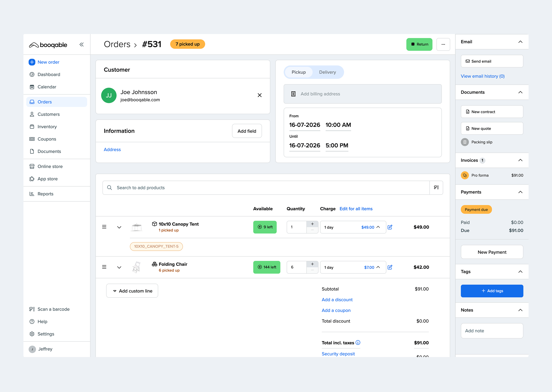This screenshot has height=392, width=552.
Task: Remove customer Joe Johnsson with X
Action: (x=260, y=95)
